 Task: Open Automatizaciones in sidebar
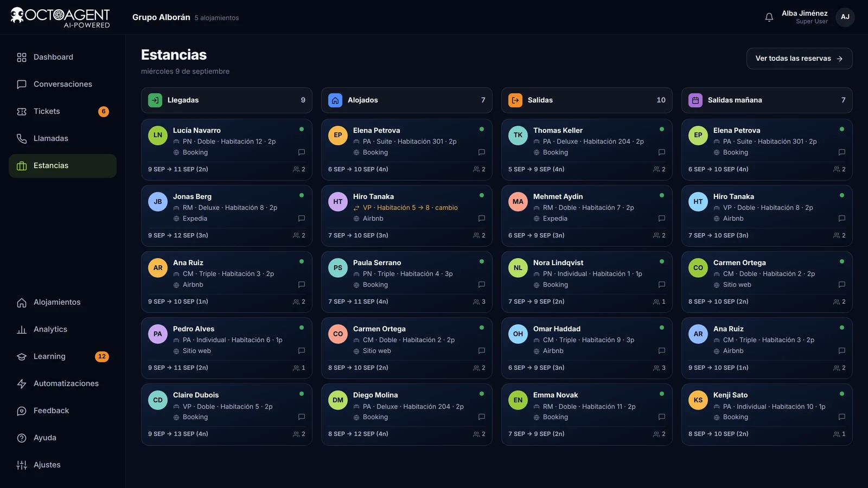tap(62, 383)
